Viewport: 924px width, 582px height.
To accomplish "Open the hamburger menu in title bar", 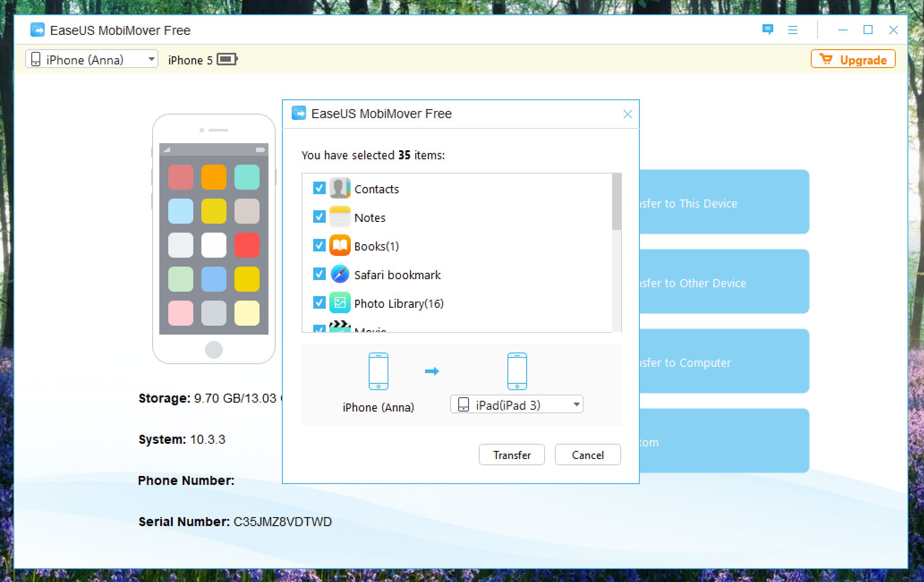I will tap(792, 30).
